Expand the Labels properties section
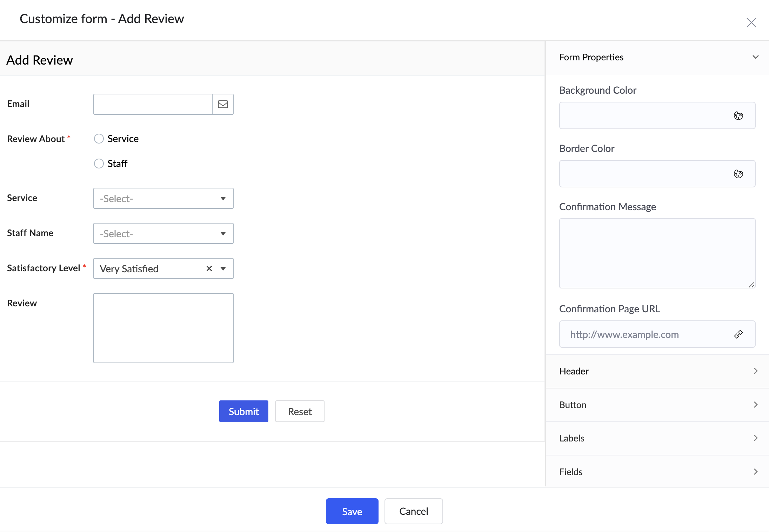769x532 pixels. [657, 438]
